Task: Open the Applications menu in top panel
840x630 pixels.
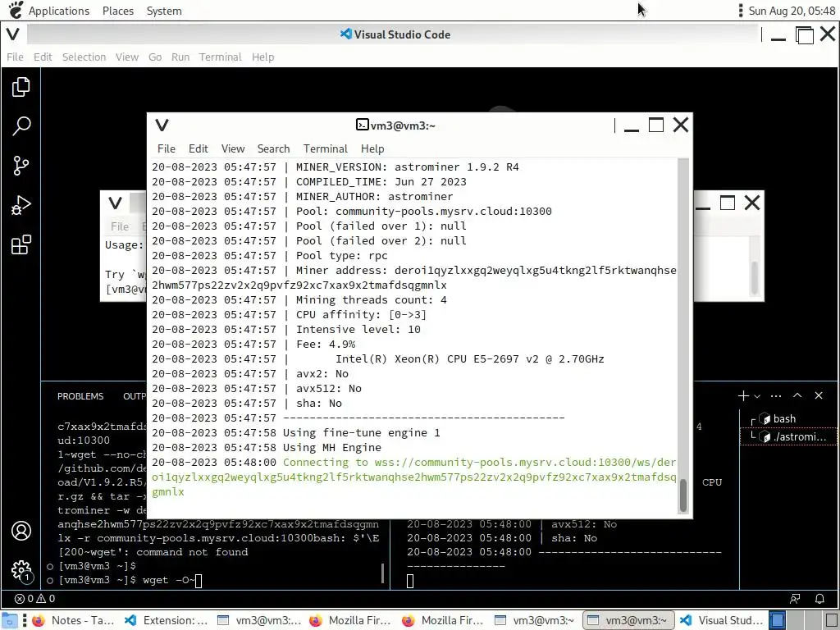Action: 59,11
